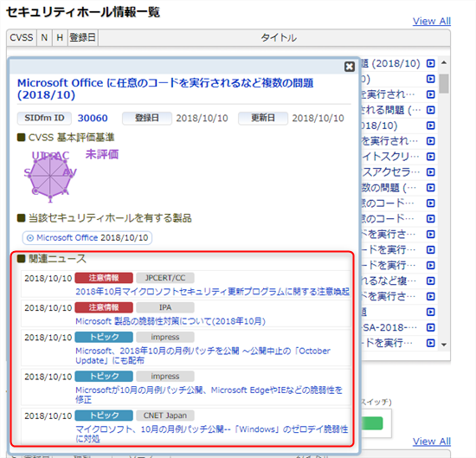This screenshot has height=458, width=476.
Task: Open the top View All link
Action: coord(431,22)
